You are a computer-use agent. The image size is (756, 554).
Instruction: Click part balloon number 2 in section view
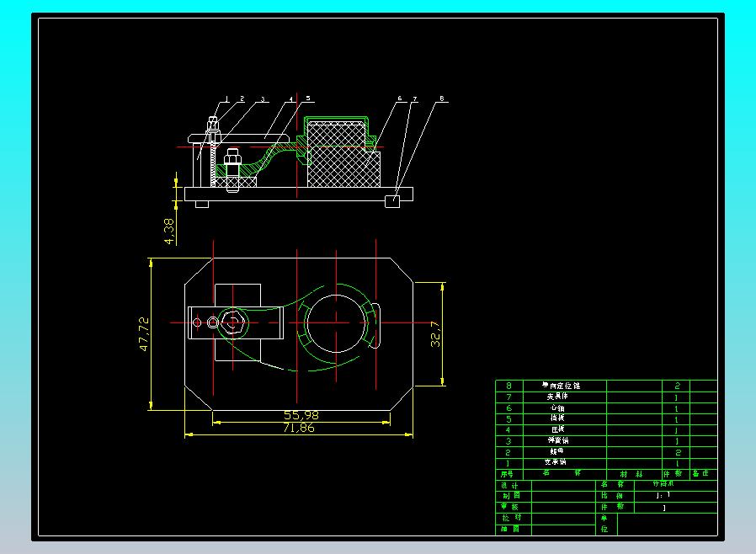point(242,99)
